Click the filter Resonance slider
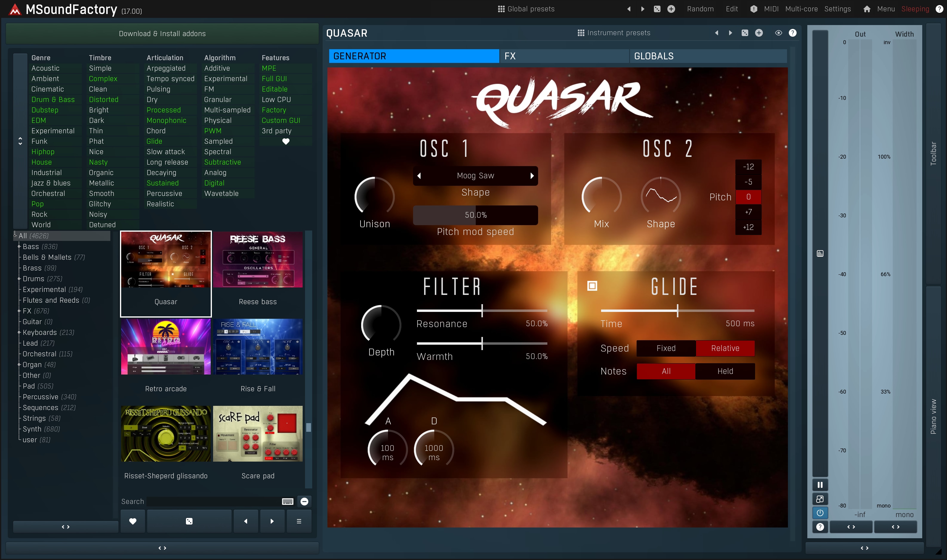This screenshot has width=947, height=560. [x=482, y=311]
